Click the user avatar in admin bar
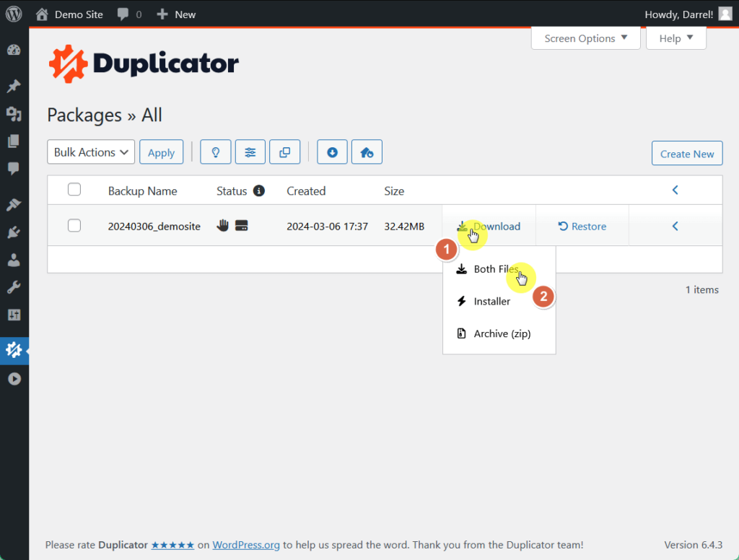The image size is (739, 560). coord(725,14)
